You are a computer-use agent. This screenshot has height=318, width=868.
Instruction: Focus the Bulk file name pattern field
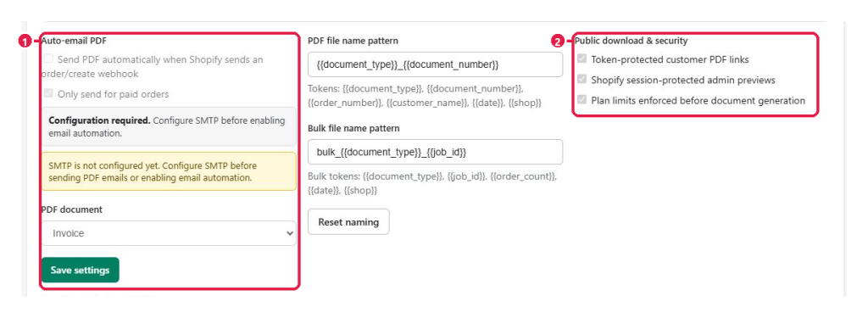click(435, 152)
